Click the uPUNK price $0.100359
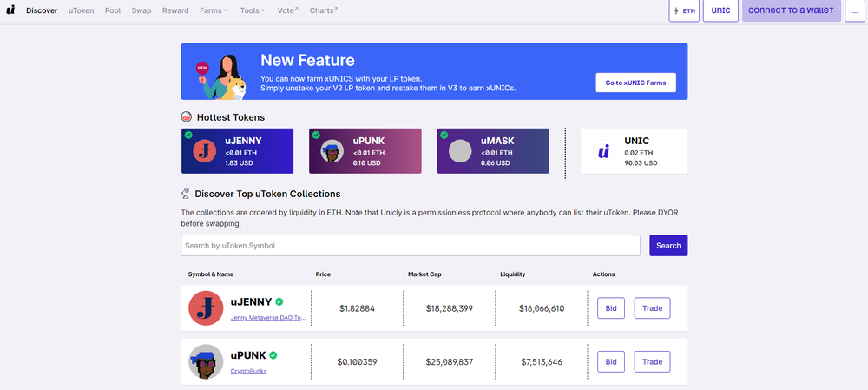Image resolution: width=868 pixels, height=390 pixels. pyautogui.click(x=357, y=361)
